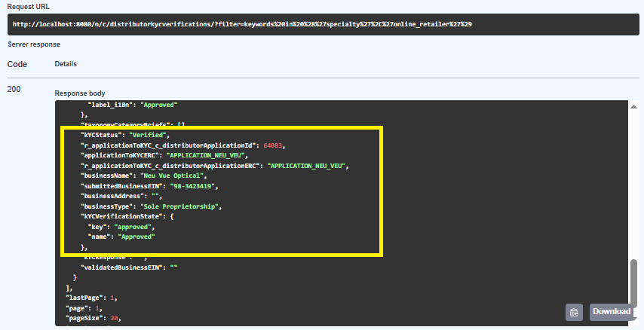Click the "lastPage" key
This screenshot has height=330, width=644.
tap(84, 298)
